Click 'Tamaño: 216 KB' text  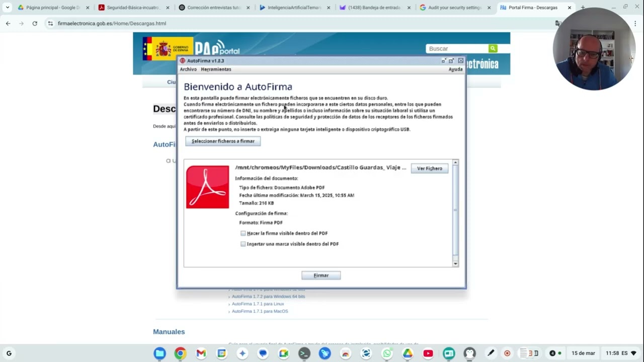(x=257, y=203)
